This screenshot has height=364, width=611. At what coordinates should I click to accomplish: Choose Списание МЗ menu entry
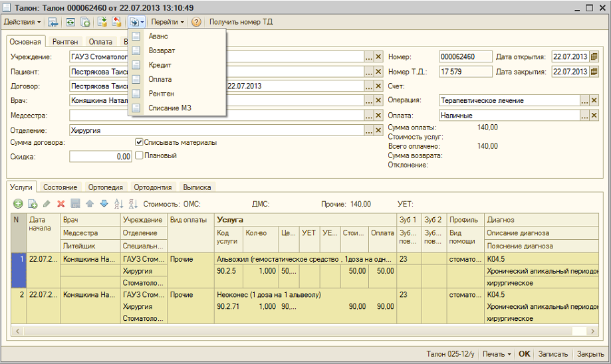pyautogui.click(x=170, y=108)
